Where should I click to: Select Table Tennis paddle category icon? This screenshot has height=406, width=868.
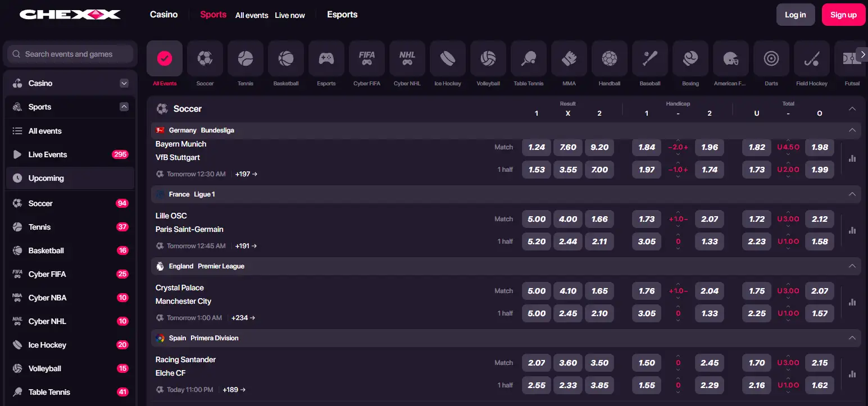529,58
